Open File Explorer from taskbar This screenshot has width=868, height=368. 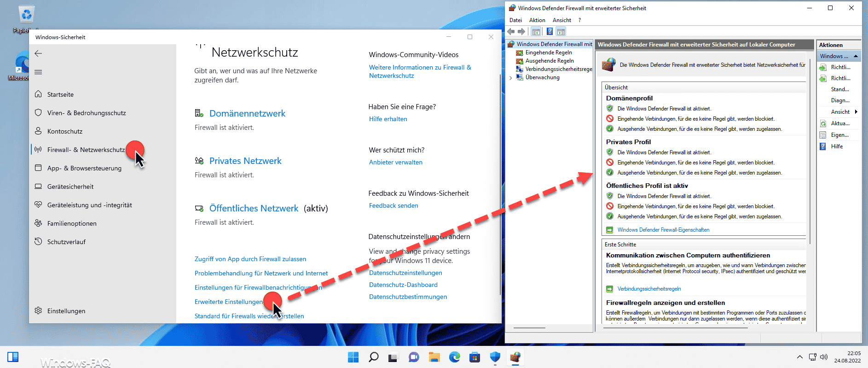coord(434,357)
